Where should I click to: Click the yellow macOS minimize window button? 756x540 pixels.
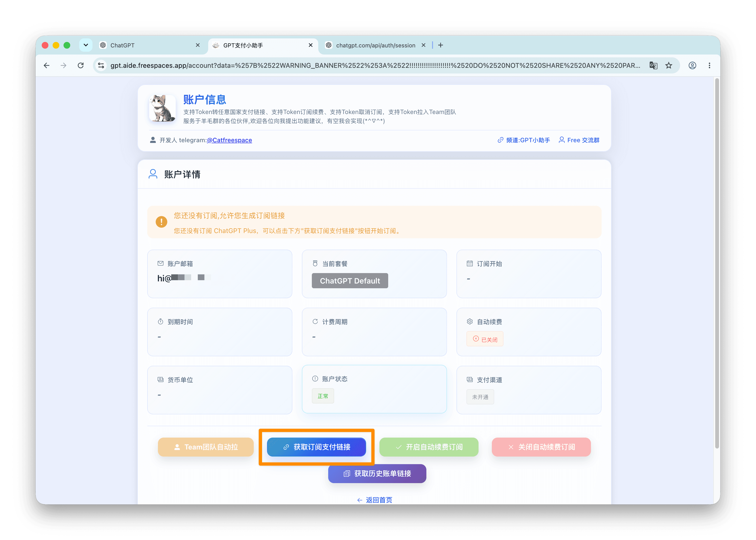[56, 45]
